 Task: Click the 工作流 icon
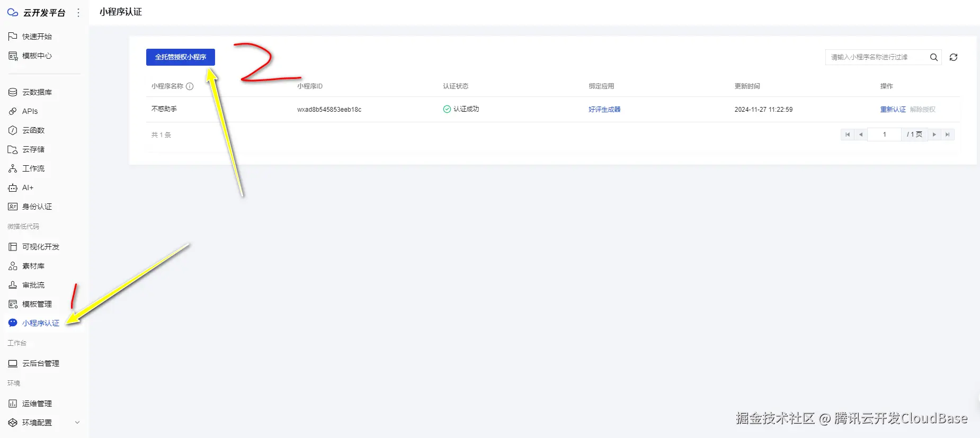[13, 168]
